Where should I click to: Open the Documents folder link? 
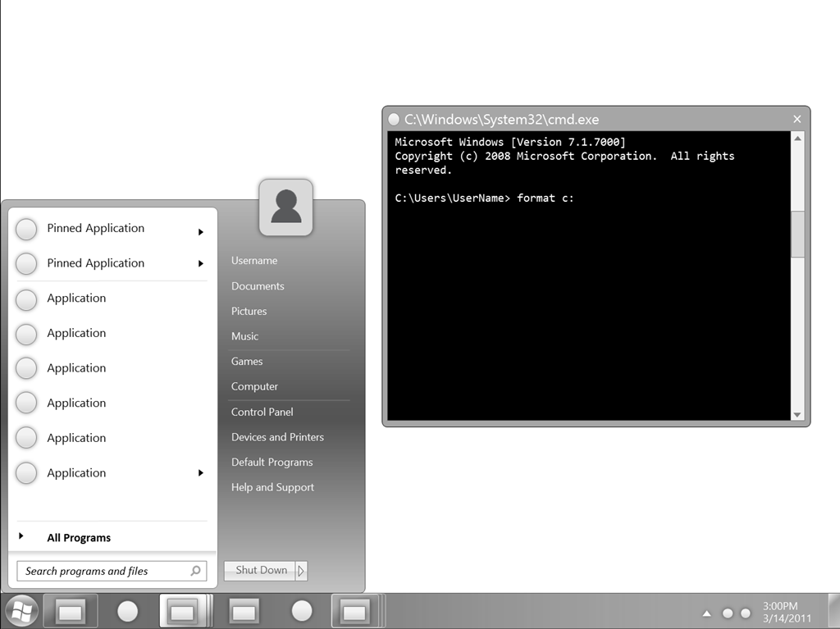(258, 286)
